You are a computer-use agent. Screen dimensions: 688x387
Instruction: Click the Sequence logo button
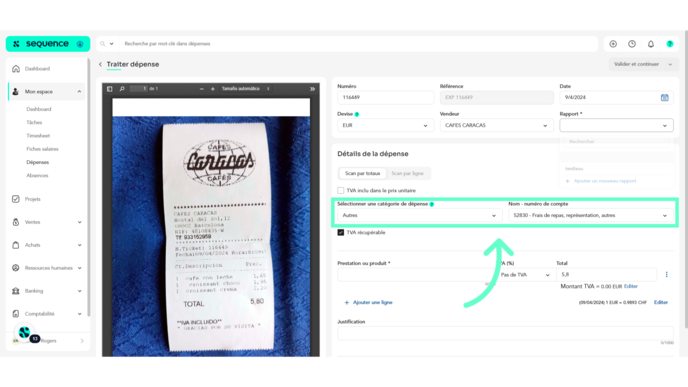tap(48, 44)
